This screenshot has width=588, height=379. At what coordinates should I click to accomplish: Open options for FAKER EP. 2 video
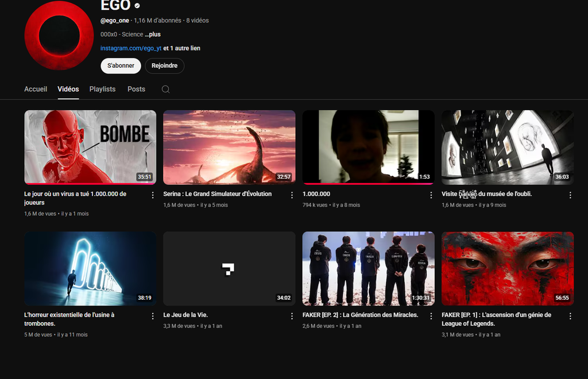[x=431, y=316]
